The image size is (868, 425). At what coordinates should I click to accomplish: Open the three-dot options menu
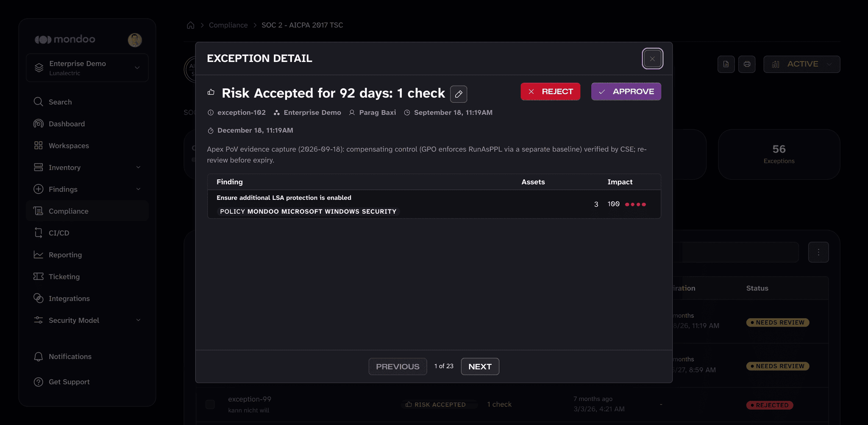click(x=818, y=252)
